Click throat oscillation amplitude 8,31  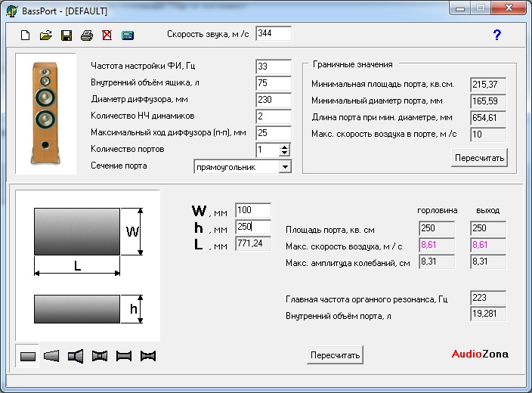[437, 261]
